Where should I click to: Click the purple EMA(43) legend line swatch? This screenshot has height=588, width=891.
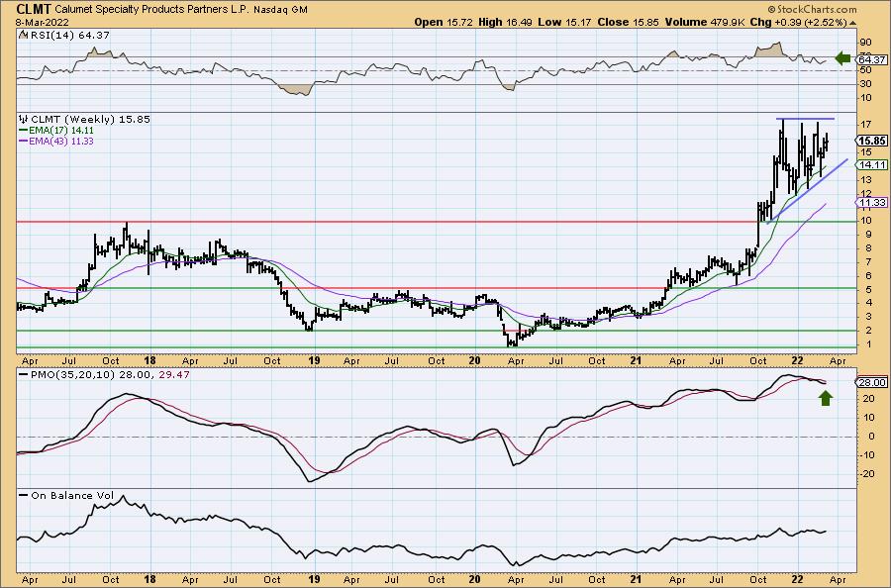coord(24,141)
